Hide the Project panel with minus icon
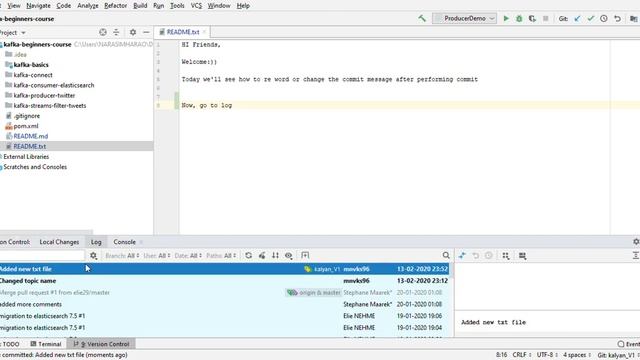This screenshot has height=360, width=640. [x=146, y=32]
